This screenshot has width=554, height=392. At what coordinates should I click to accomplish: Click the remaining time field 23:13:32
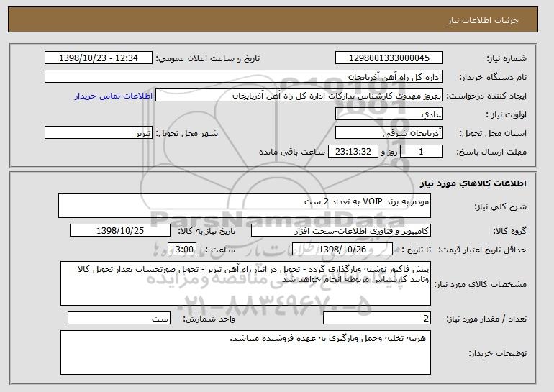pos(353,152)
